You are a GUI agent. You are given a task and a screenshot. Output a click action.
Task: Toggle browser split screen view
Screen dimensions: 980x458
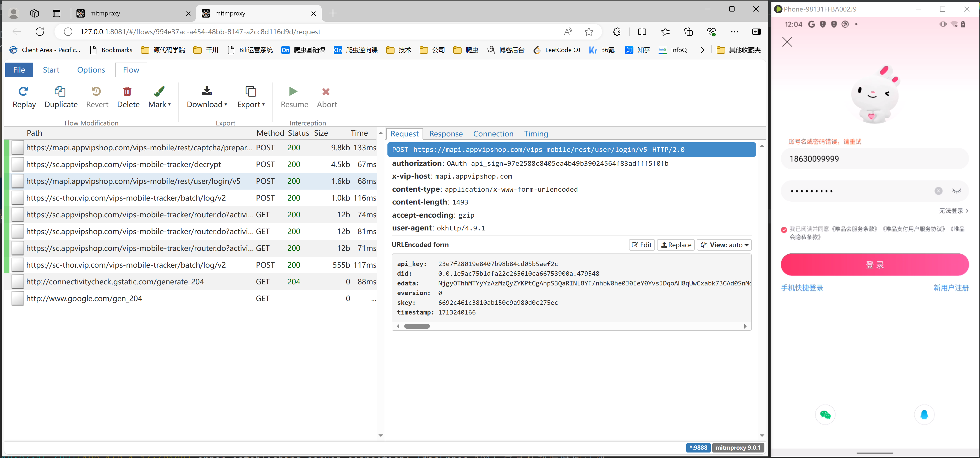[642, 32]
